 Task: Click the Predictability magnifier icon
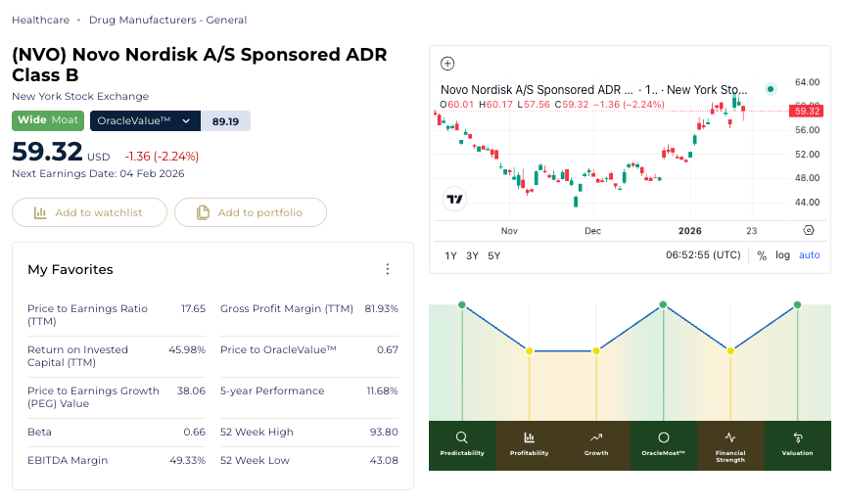[462, 437]
